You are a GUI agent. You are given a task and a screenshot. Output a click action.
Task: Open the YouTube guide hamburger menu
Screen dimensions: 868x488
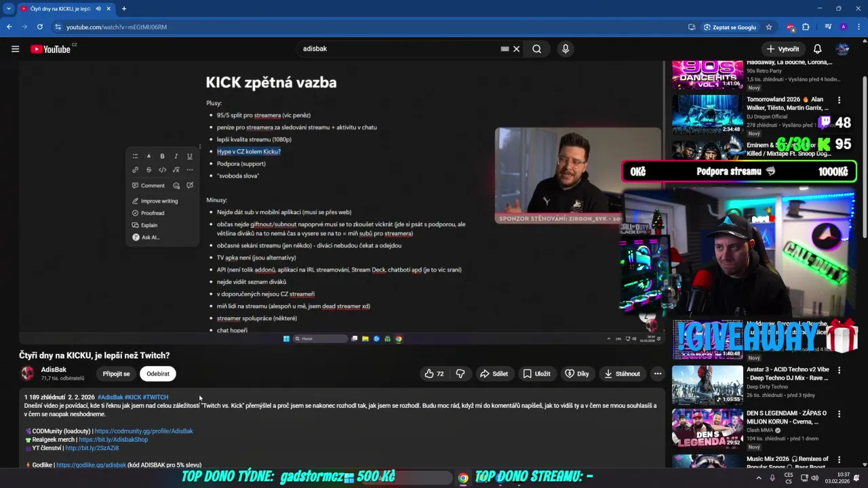click(15, 49)
